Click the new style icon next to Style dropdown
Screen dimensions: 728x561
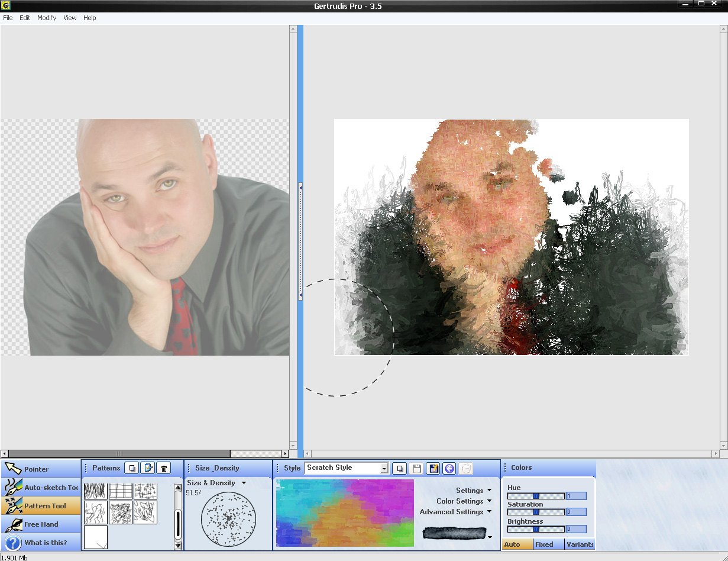pyautogui.click(x=400, y=468)
